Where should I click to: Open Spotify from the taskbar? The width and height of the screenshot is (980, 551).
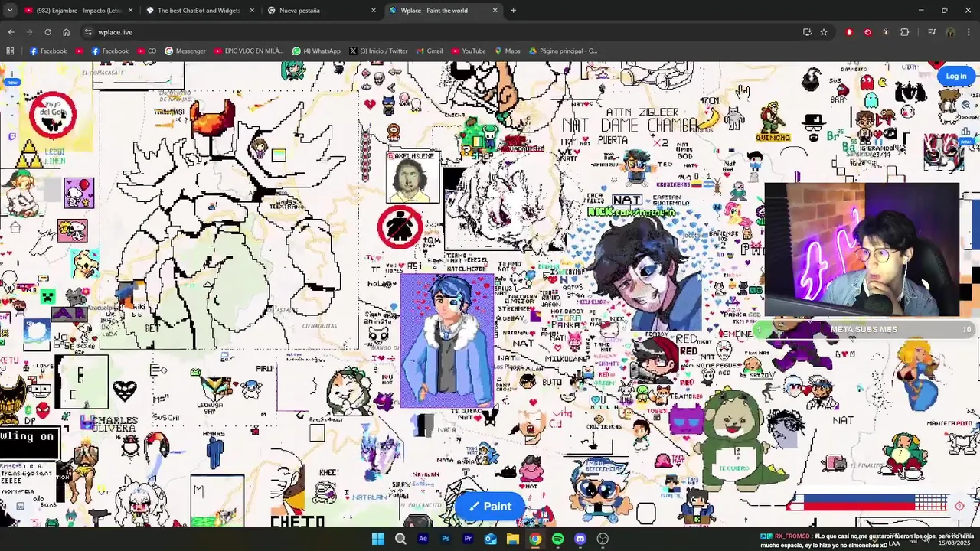[x=557, y=539]
